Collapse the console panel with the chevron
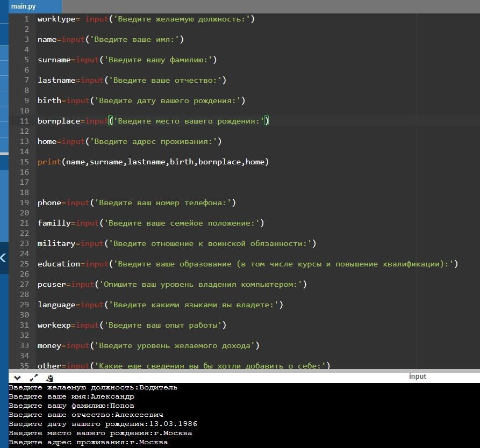 (x=17, y=378)
